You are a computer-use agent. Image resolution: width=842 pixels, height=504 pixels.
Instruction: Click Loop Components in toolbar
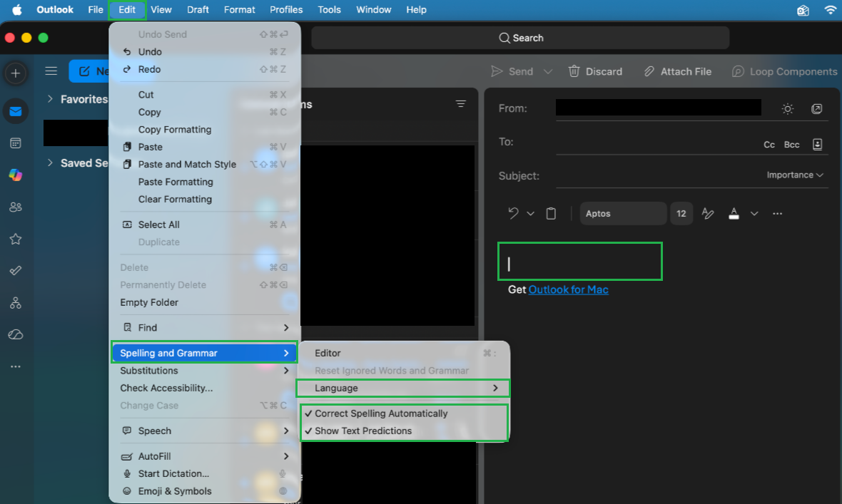(784, 71)
